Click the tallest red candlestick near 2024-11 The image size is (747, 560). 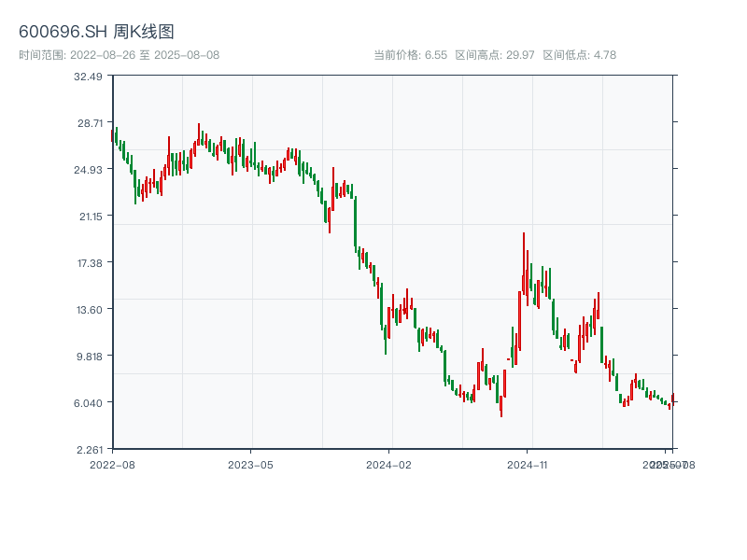[x=523, y=271]
